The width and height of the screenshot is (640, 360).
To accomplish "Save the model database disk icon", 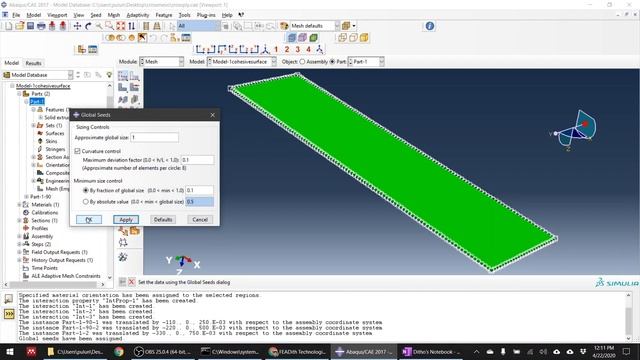I will tap(30, 26).
